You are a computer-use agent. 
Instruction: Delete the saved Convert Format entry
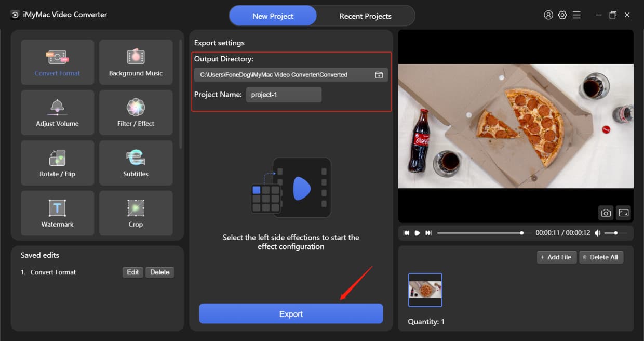pyautogui.click(x=160, y=272)
